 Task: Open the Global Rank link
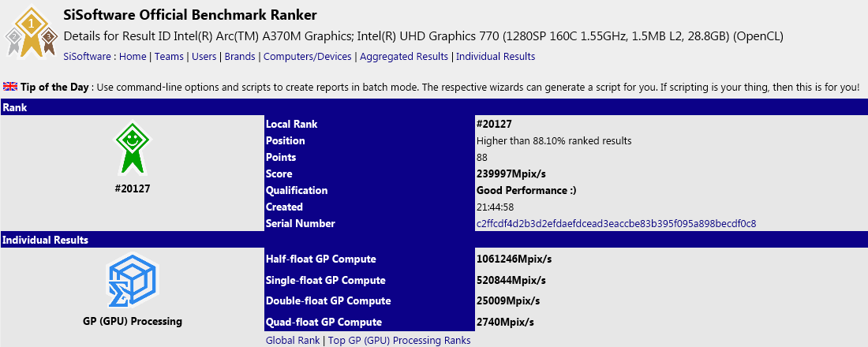coord(293,341)
